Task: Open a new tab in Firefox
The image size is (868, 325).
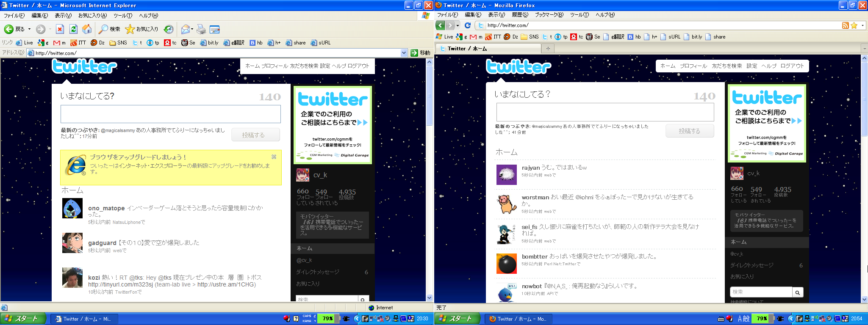Action: 548,49
